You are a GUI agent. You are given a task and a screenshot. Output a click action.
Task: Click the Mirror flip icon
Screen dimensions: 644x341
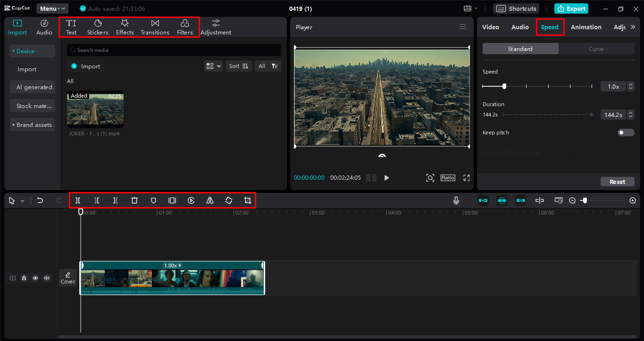click(210, 200)
